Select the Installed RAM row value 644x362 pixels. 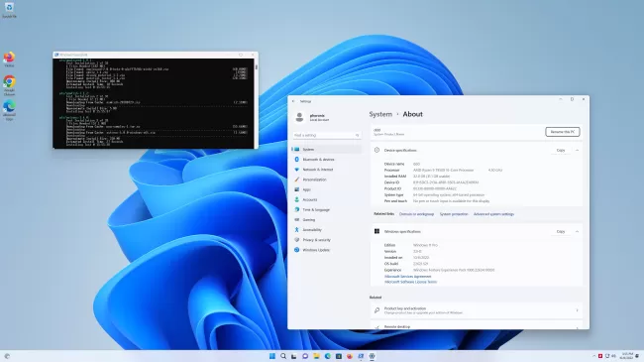(x=431, y=177)
